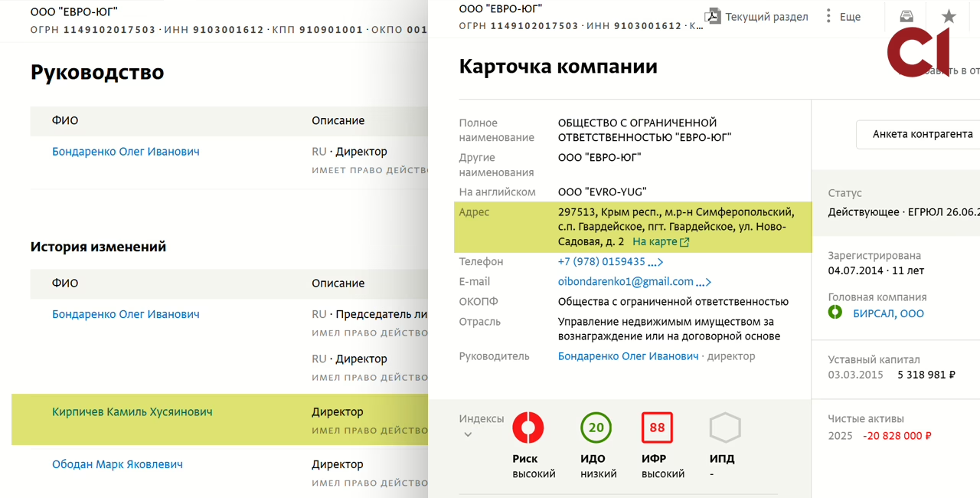Click the red Риск высокий indicator icon

click(x=528, y=428)
